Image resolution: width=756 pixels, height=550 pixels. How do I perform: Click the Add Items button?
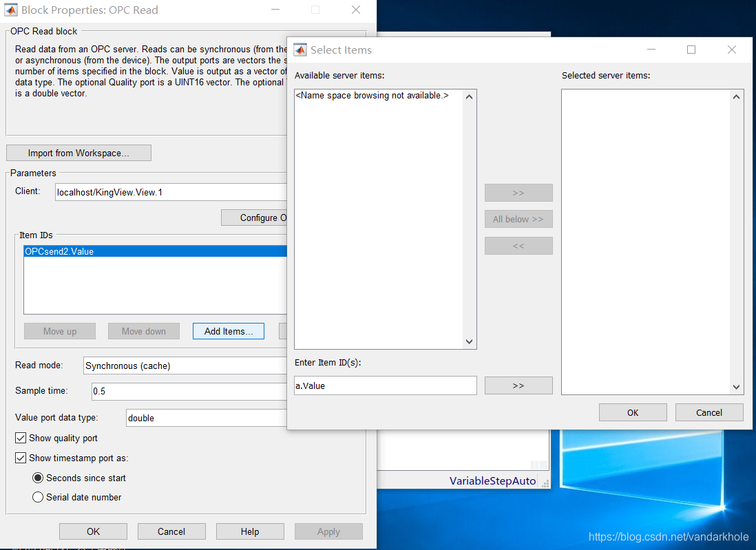point(229,331)
